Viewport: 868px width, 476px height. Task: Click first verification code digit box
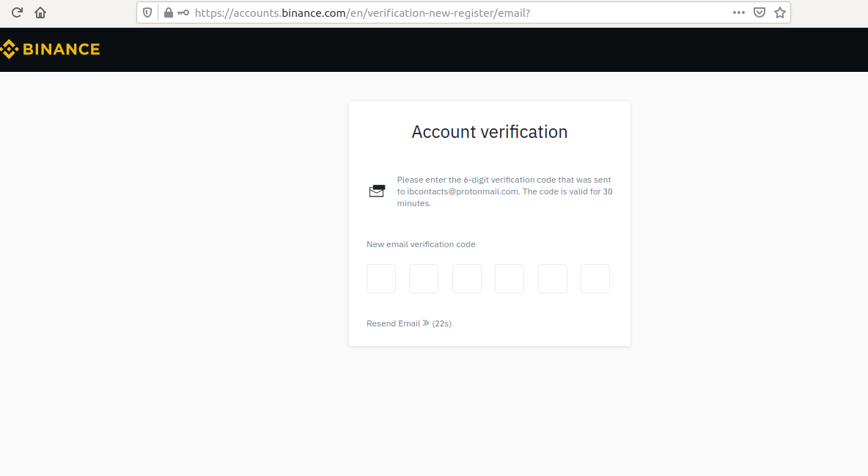pos(381,279)
